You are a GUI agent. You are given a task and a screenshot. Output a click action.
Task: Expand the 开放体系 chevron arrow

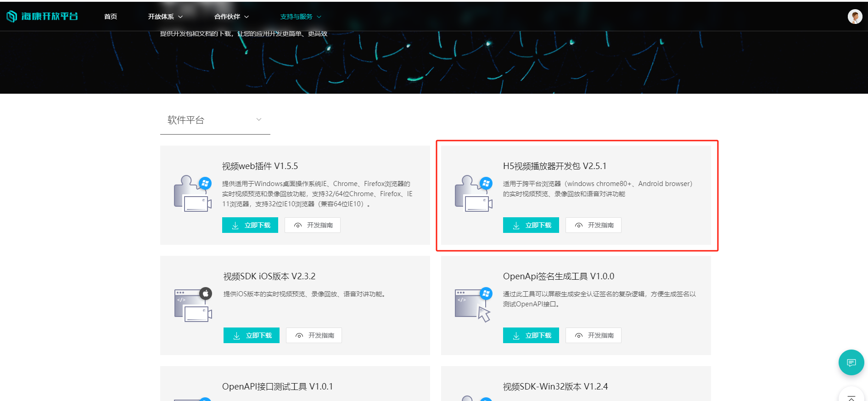coord(180,17)
